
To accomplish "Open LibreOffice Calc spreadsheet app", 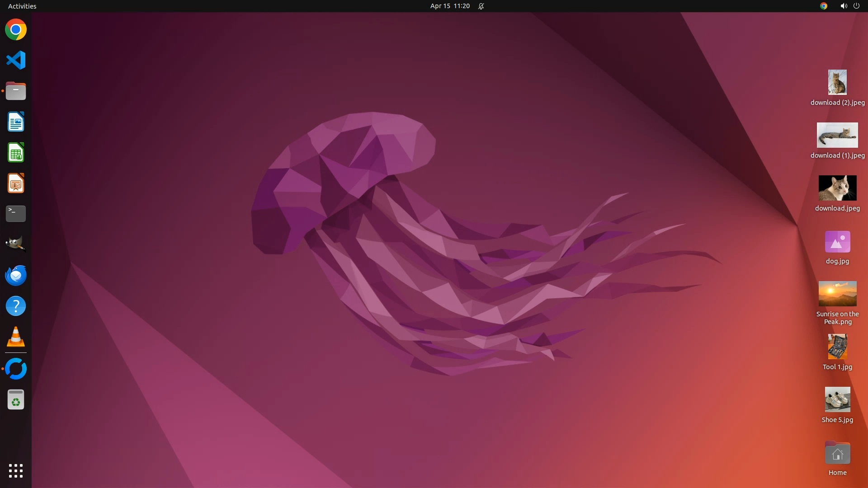I will 16,153.
